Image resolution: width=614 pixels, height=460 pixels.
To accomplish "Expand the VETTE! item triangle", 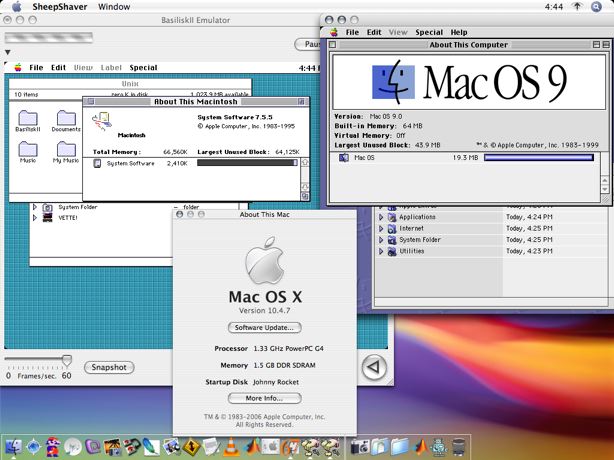I will point(34,217).
